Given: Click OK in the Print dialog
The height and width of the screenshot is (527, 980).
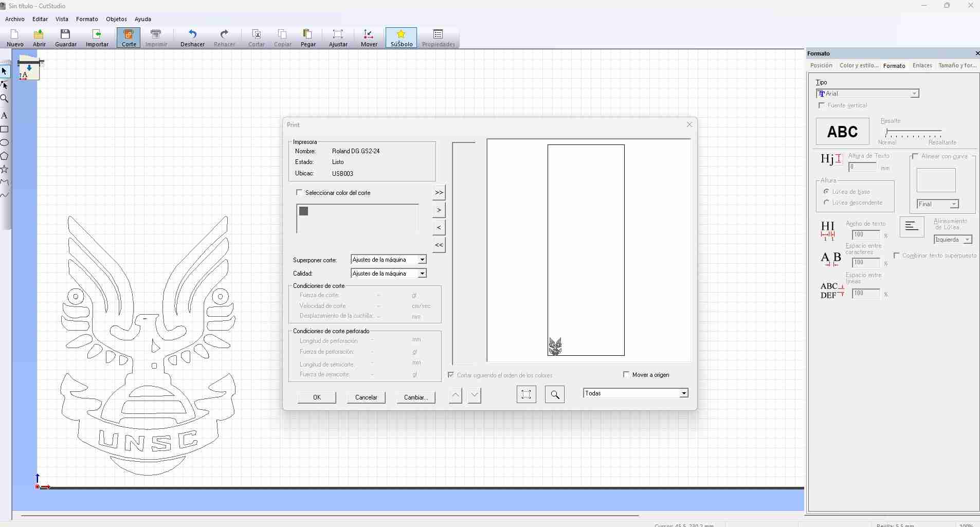Looking at the screenshot, I should (x=317, y=397).
